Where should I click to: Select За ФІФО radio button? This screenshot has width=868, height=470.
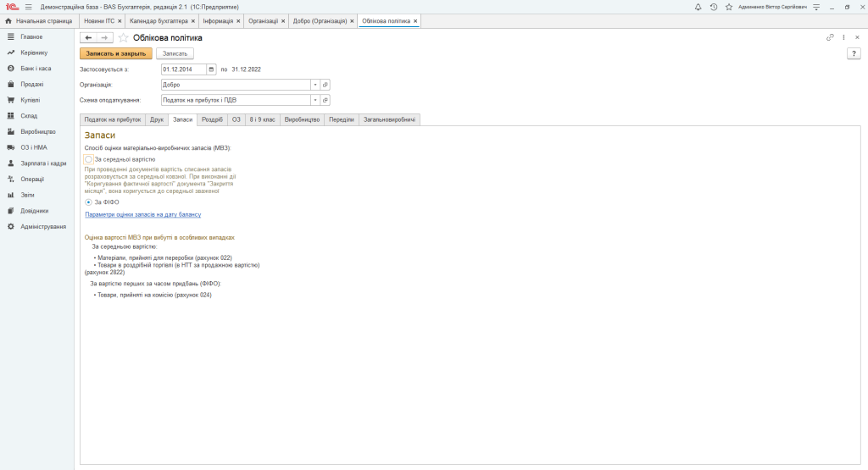88,202
